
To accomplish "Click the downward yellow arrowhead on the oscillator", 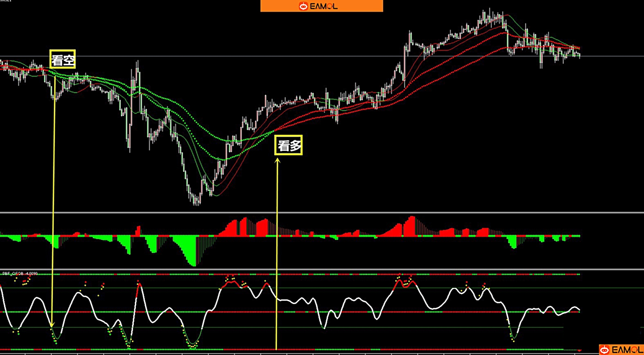I will (x=52, y=325).
